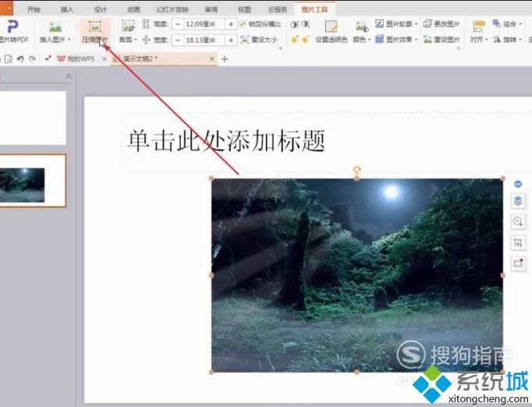Click the layers icon beside the picture
Viewport: 532px width, 407px height.
point(518,201)
